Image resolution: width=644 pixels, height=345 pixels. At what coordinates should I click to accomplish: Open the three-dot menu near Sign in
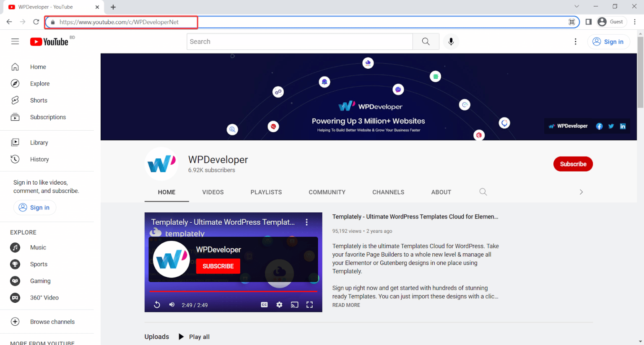576,41
